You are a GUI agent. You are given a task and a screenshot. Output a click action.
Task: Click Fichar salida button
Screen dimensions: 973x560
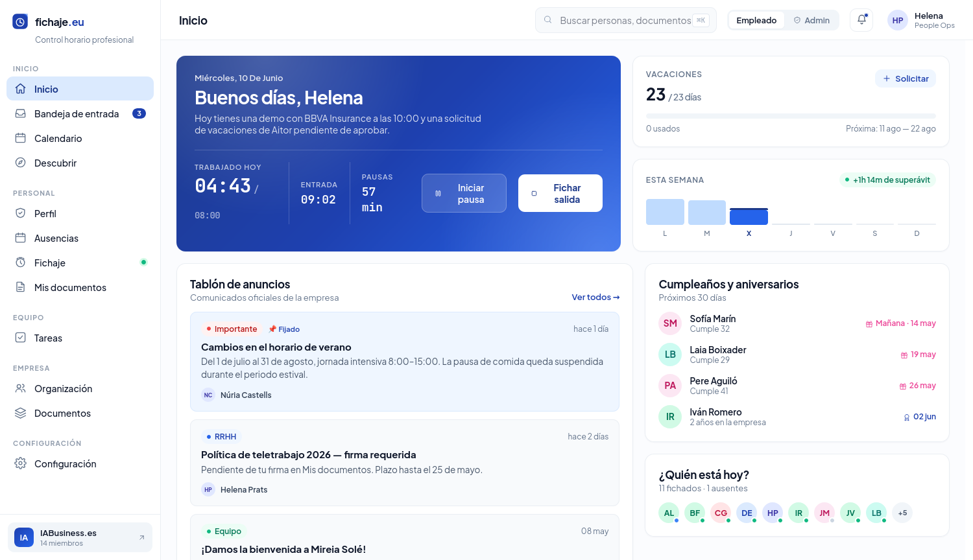coord(560,193)
